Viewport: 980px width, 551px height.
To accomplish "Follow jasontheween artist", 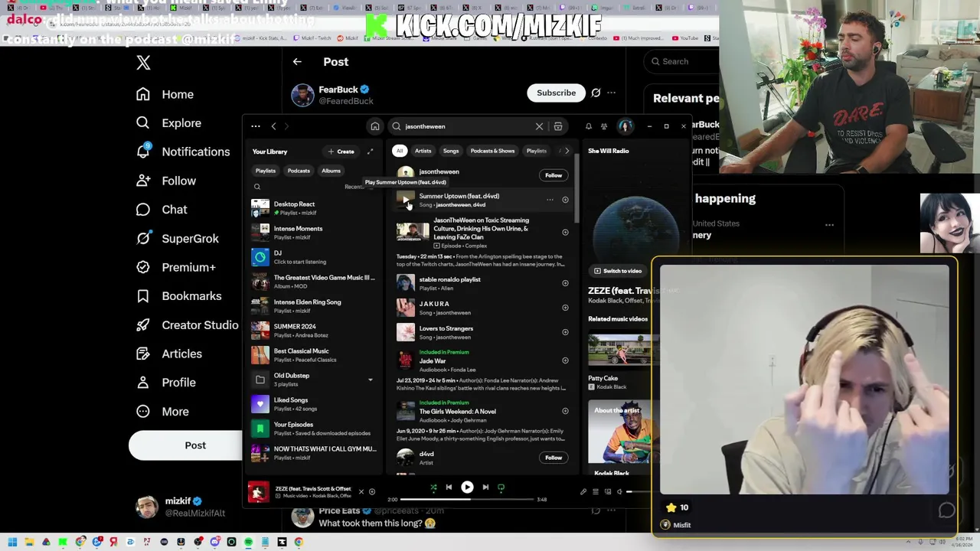I will [x=554, y=175].
